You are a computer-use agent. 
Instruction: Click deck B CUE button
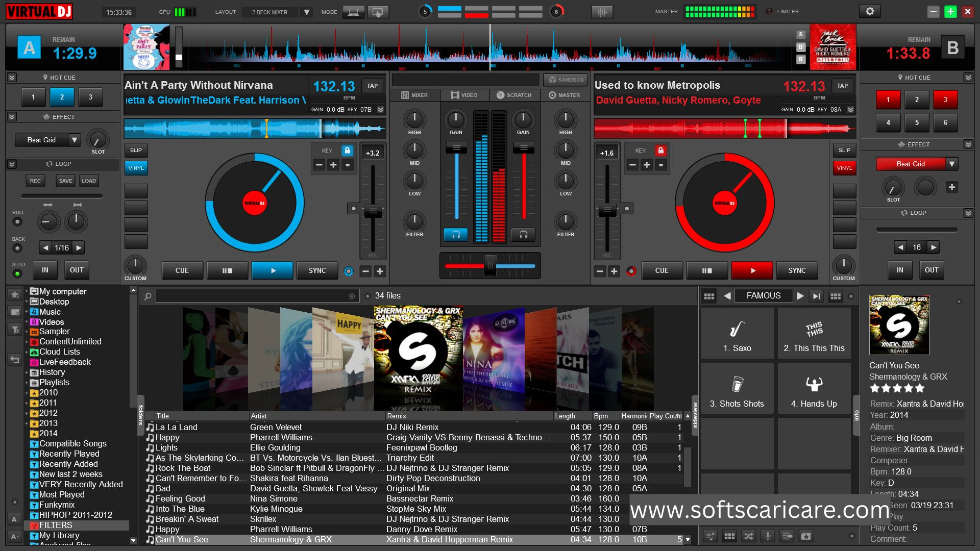pos(662,270)
